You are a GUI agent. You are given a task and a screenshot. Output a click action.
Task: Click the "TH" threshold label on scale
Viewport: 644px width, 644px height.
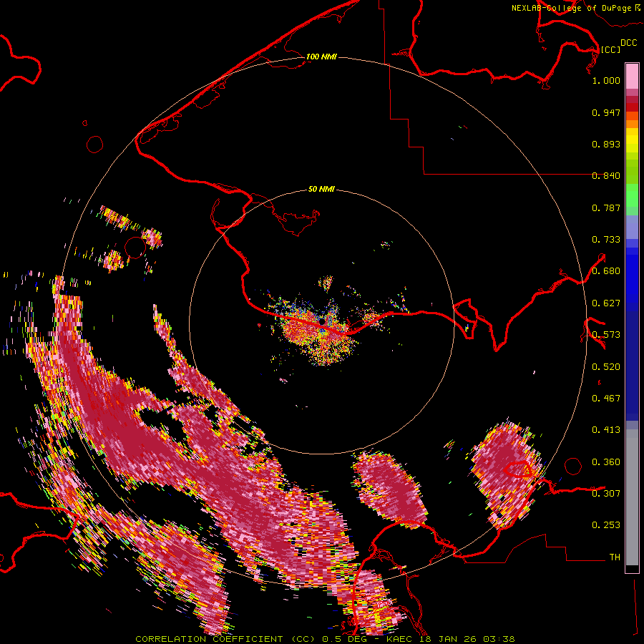615,557
